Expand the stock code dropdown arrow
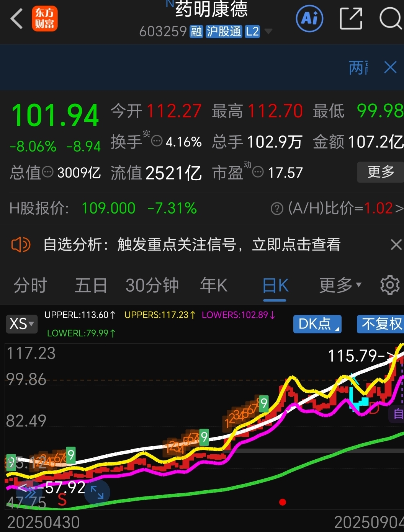Image resolution: width=404 pixels, height=532 pixels. [268, 31]
